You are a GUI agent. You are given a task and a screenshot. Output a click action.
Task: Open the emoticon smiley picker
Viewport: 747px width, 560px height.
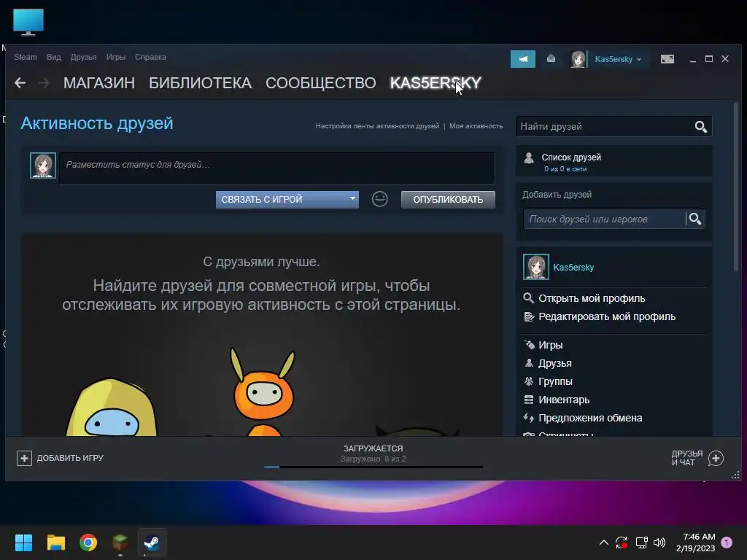click(379, 199)
